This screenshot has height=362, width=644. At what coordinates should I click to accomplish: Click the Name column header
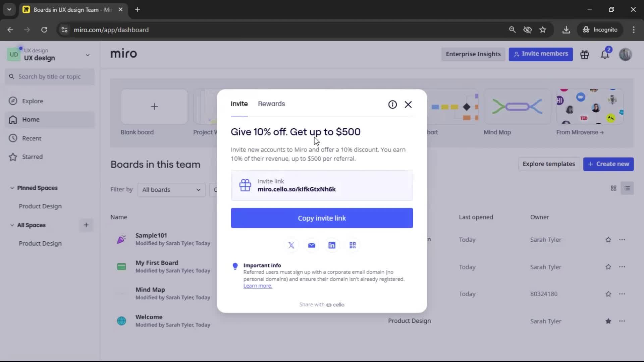click(119, 217)
